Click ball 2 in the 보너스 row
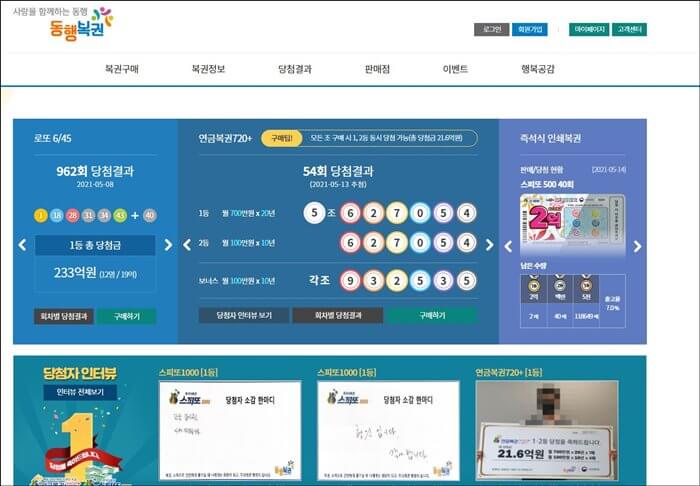Image resolution: width=700 pixels, height=486 pixels. 397,281
